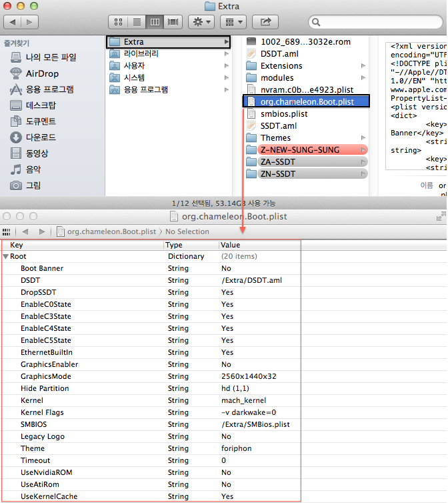Screen dimensions: 448x503
Task: Switch Finder to Cover Flow view
Action: point(173,22)
